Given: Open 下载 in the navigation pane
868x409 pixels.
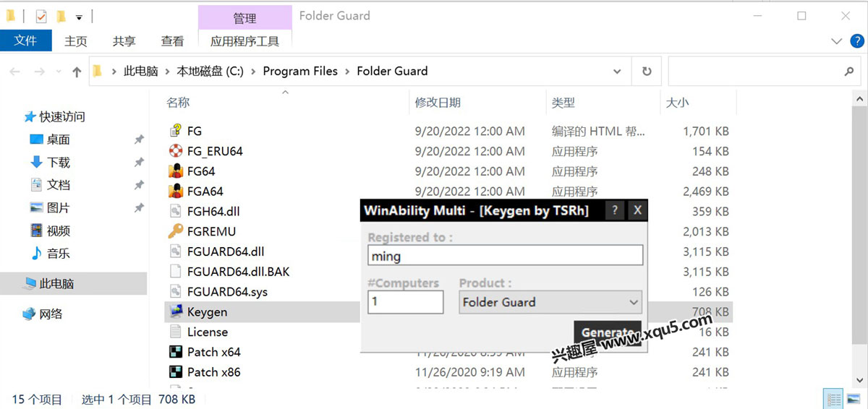Looking at the screenshot, I should tap(59, 162).
